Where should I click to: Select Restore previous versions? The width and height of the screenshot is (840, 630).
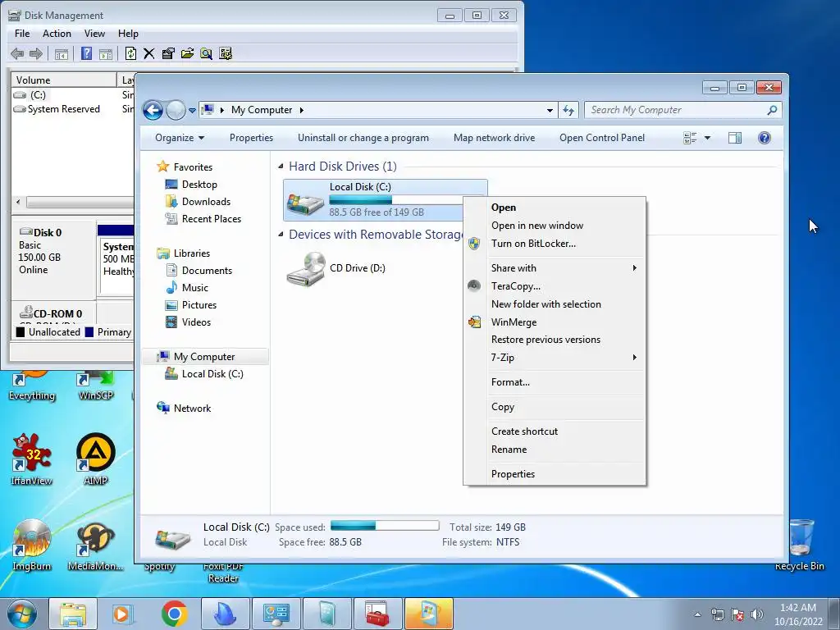(x=555, y=340)
